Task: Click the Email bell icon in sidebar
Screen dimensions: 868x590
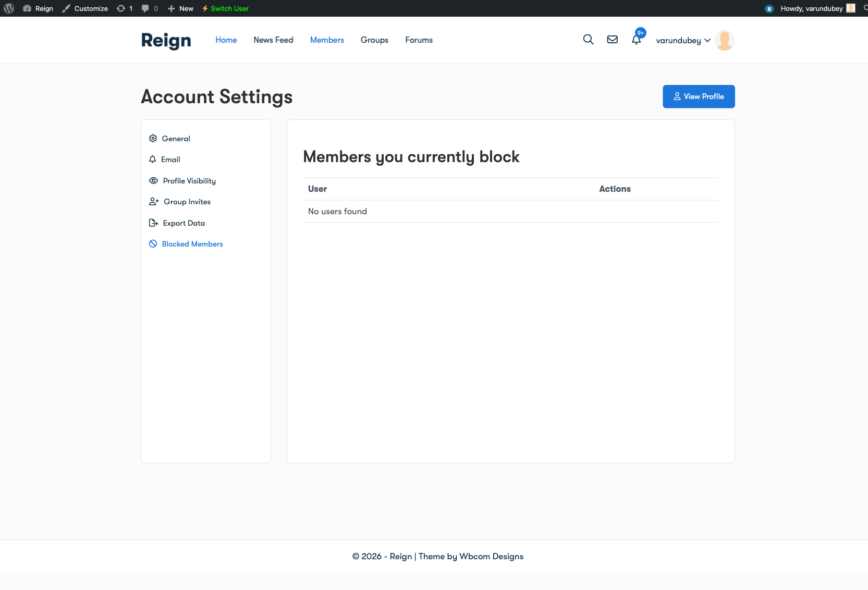Action: click(x=152, y=159)
